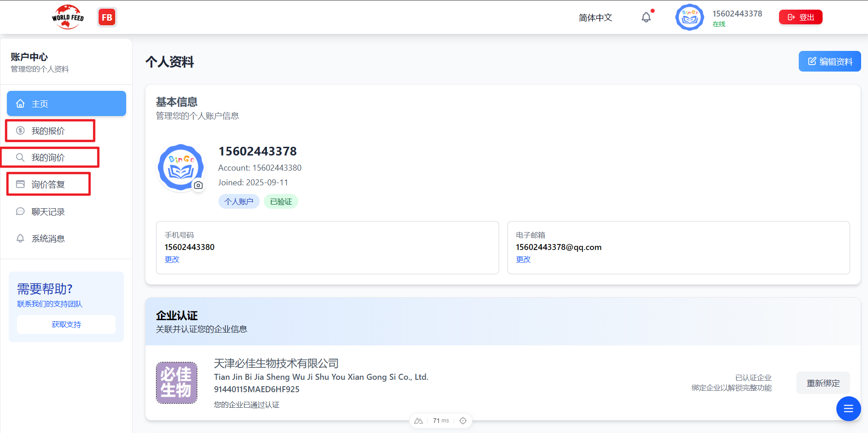Image resolution: width=868 pixels, height=433 pixels.
Task: Click the user avatar to open account options
Action: [x=689, y=17]
